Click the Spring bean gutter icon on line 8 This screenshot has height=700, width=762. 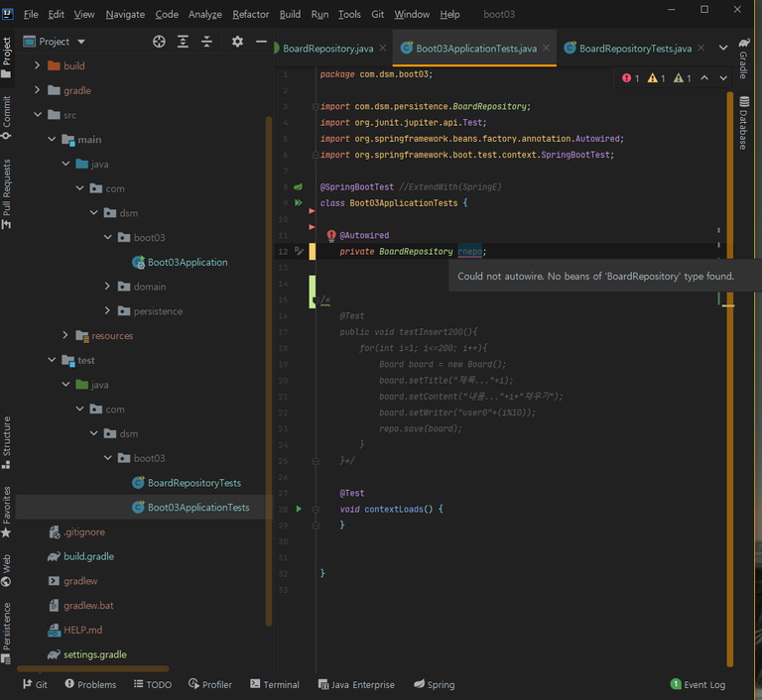tap(299, 186)
